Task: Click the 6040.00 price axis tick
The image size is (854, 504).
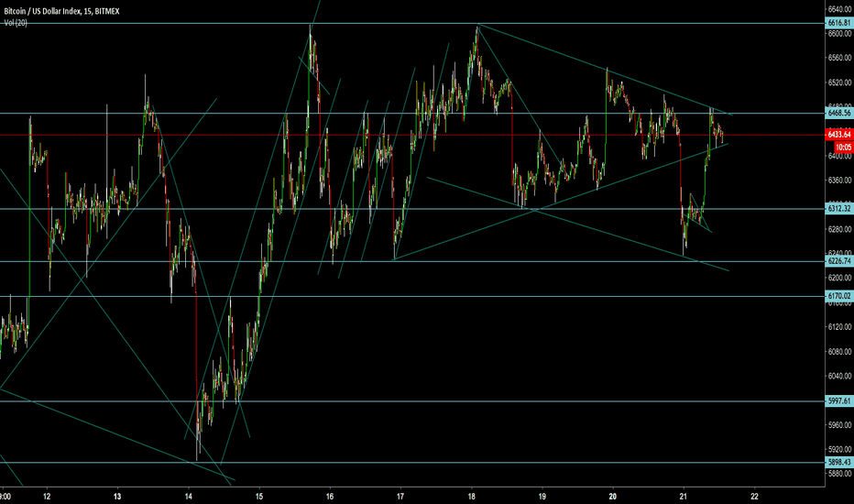Action: [839, 376]
